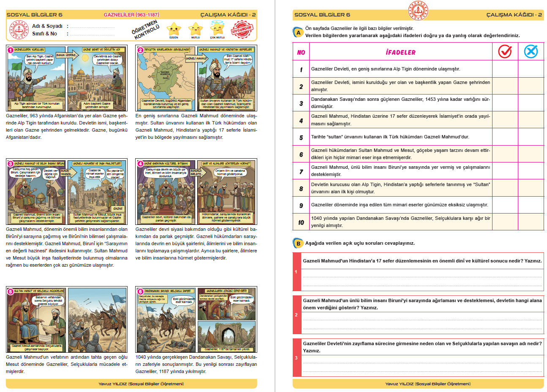
Task: Mark statement 1 as true in checkmark column
Action: point(505,69)
